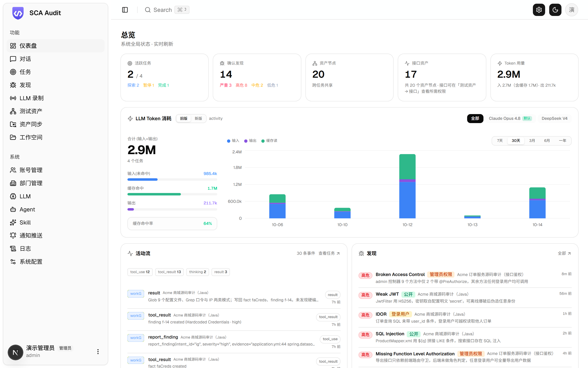Click 查看任务 link in 活动流
The width and height of the screenshot is (588, 368).
tap(329, 253)
